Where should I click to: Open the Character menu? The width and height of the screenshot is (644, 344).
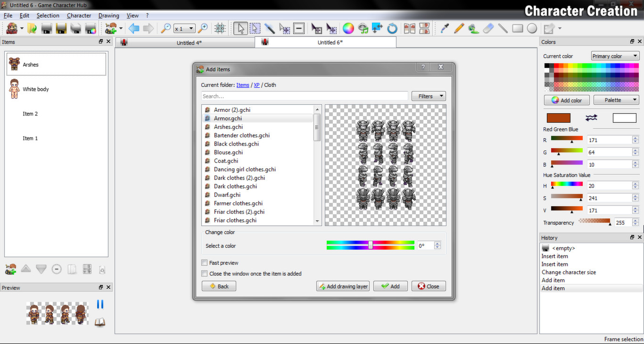coord(79,15)
